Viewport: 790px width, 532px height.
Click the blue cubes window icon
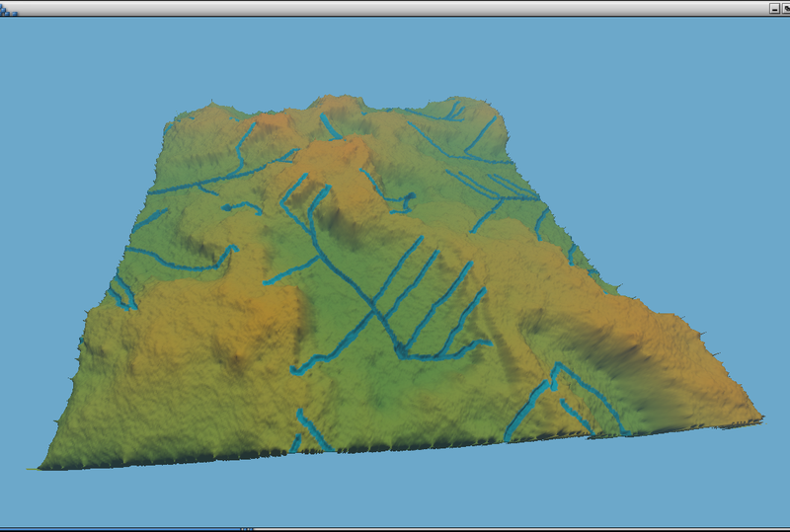9,10
